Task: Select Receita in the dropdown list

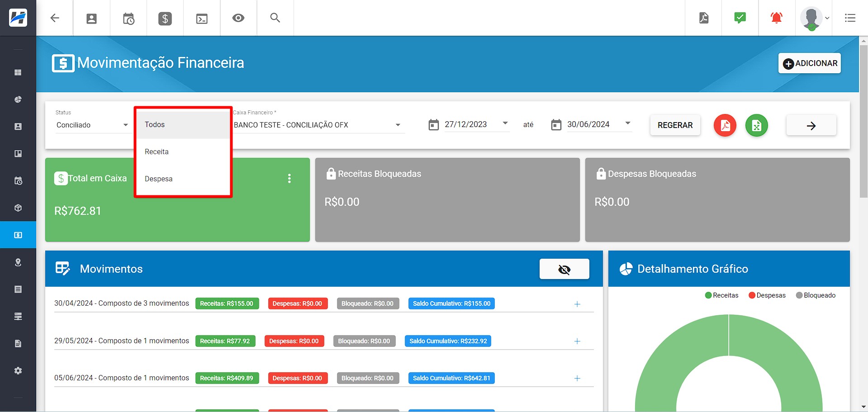Action: pos(183,152)
